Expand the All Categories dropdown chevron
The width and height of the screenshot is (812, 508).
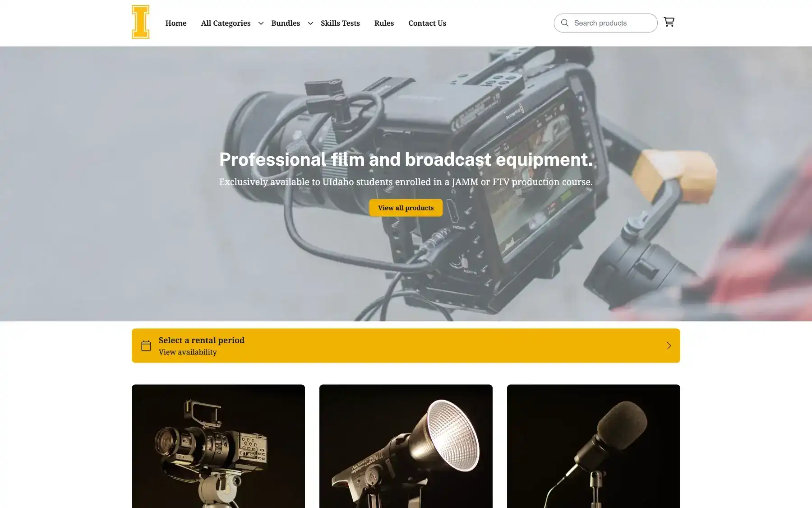[x=261, y=23]
